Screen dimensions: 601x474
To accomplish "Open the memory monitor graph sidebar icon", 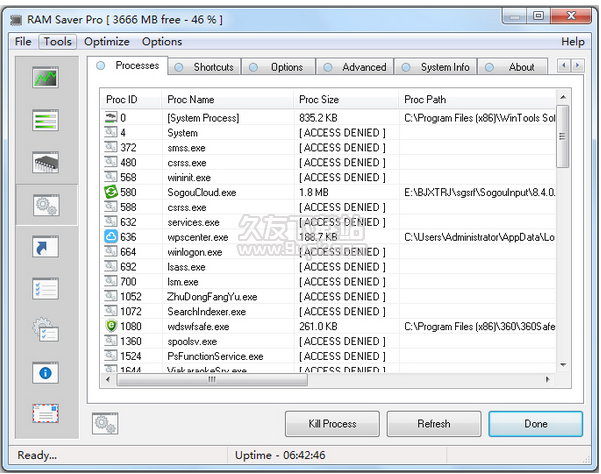I will pyautogui.click(x=46, y=77).
